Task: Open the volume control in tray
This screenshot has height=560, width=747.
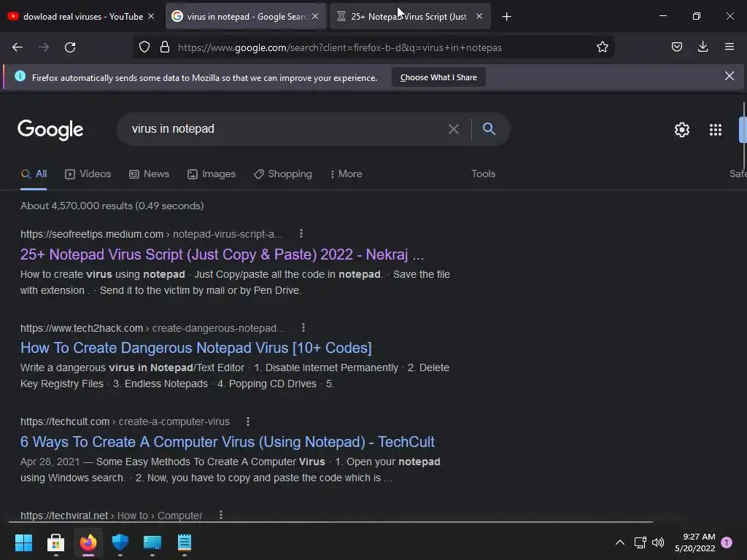Action: click(x=658, y=542)
